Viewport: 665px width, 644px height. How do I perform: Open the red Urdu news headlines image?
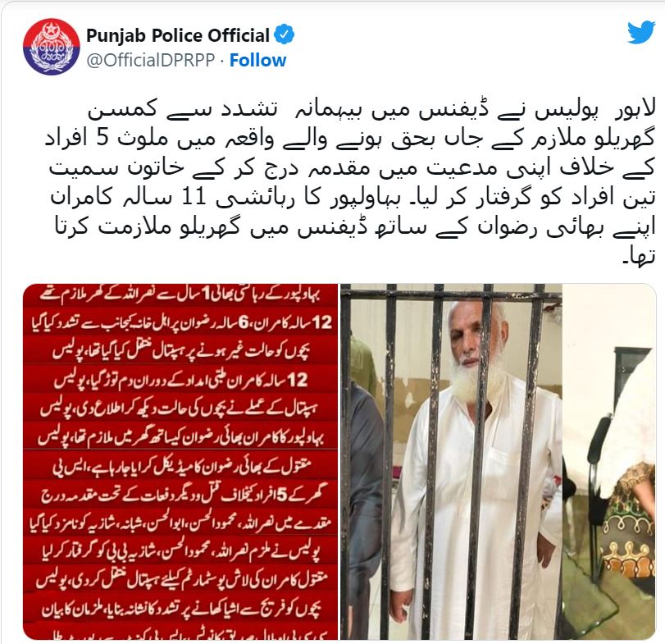180,462
